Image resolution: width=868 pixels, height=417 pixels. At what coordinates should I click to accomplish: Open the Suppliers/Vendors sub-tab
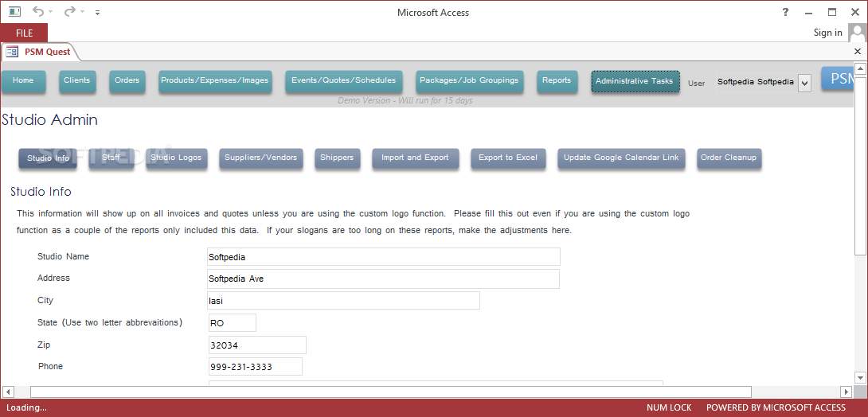coord(260,158)
